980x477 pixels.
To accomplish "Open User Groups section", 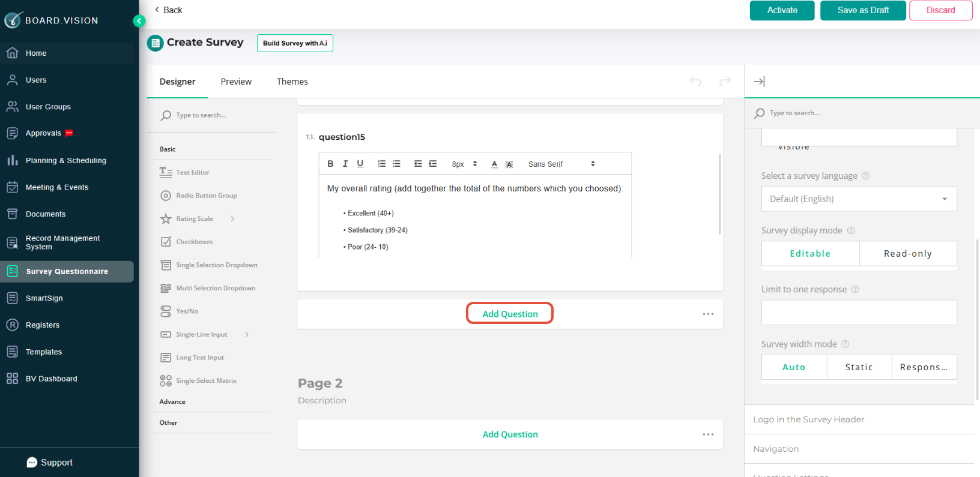I will click(x=67, y=107).
